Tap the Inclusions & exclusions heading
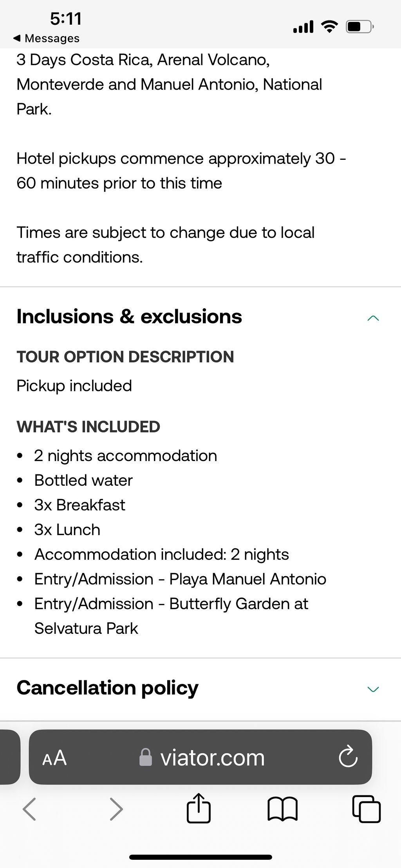Viewport: 401px width, 868px height. tap(129, 316)
